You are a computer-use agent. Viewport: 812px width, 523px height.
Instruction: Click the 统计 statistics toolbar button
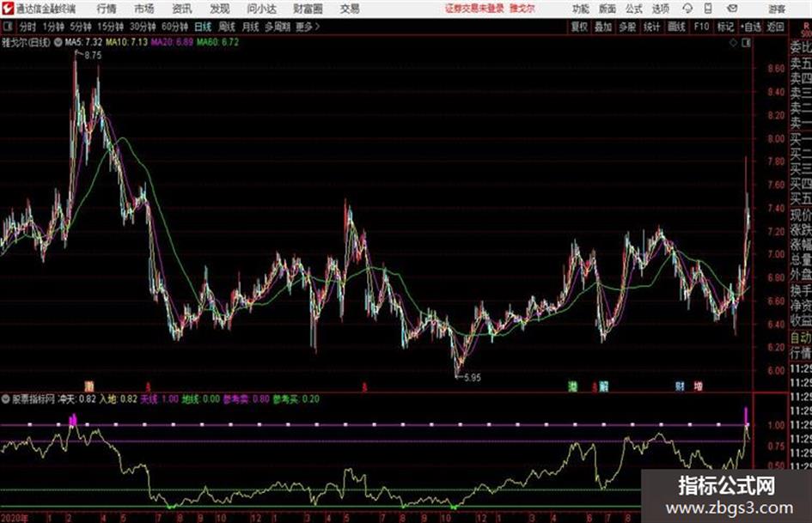(x=651, y=27)
